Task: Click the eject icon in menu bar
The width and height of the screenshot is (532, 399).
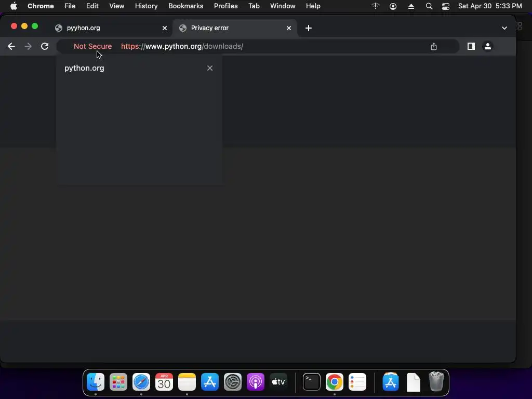Action: coord(411,6)
